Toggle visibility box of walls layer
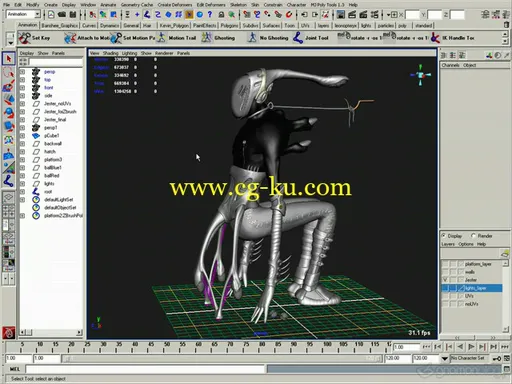 click(445, 272)
